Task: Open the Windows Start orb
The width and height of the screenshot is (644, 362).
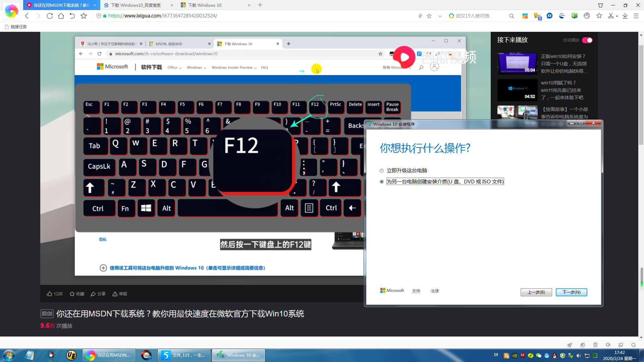Action: point(9,355)
